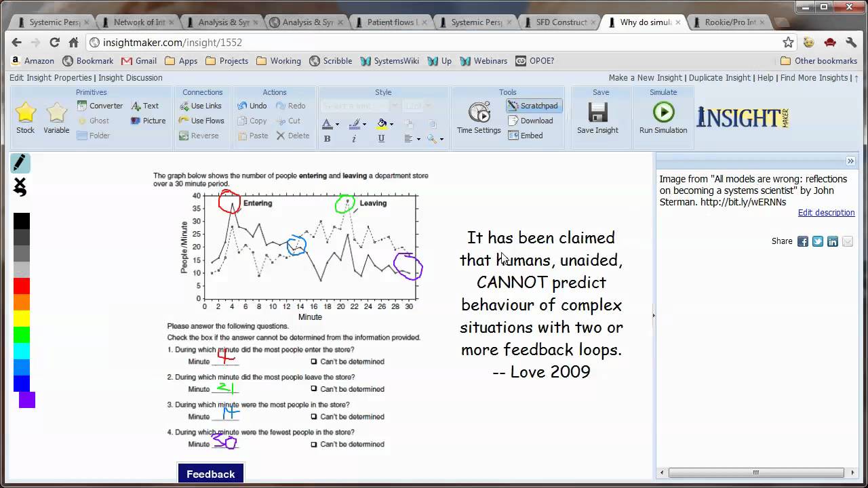Add a Folder primitive

point(93,136)
